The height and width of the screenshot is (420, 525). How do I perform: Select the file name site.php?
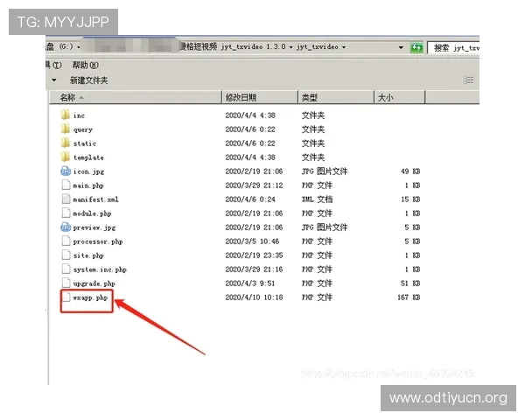[88, 255]
